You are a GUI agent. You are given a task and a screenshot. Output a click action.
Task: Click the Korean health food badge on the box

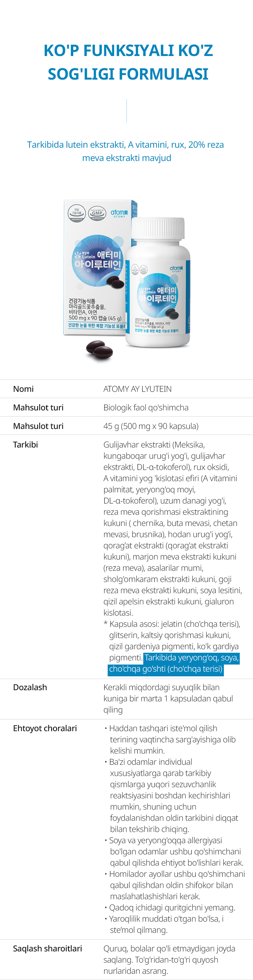[x=77, y=213]
